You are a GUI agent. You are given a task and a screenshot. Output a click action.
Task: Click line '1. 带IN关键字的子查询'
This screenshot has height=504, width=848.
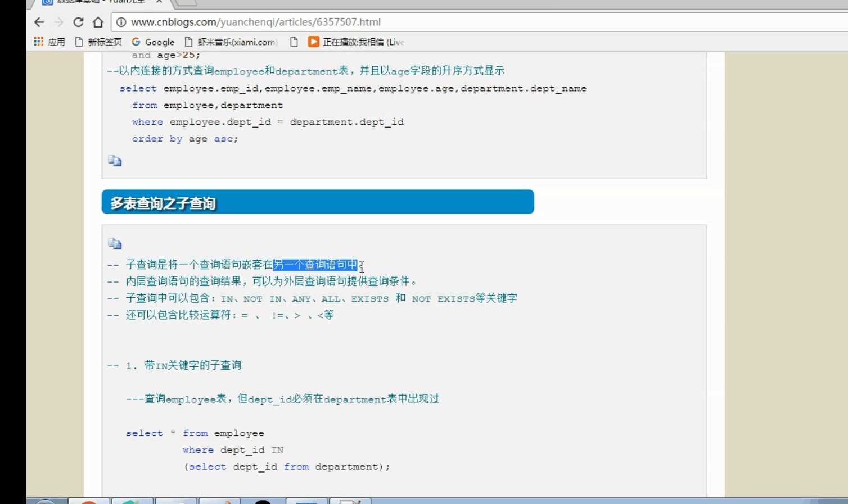coord(174,365)
